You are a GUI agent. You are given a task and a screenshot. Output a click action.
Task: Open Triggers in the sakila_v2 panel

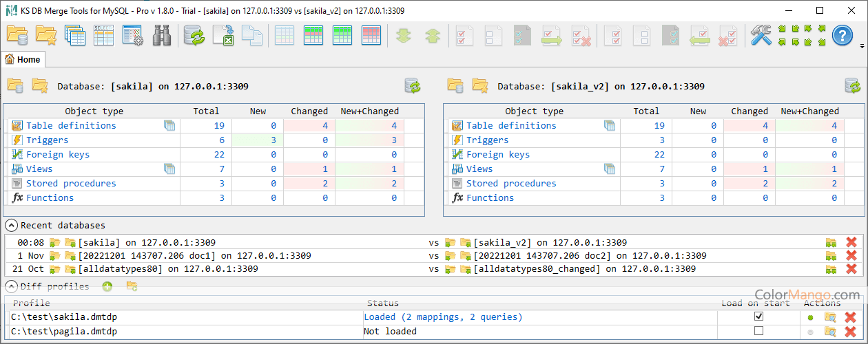pos(487,140)
